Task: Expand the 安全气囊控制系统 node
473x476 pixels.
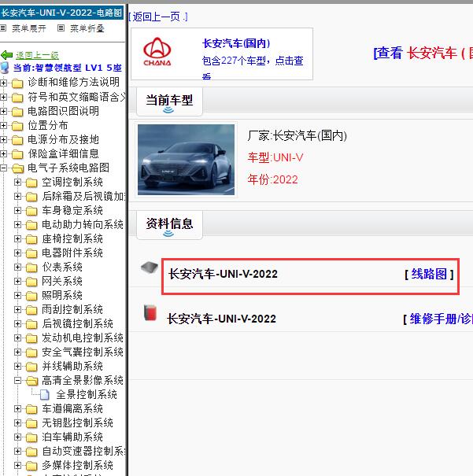Action: pos(17,352)
